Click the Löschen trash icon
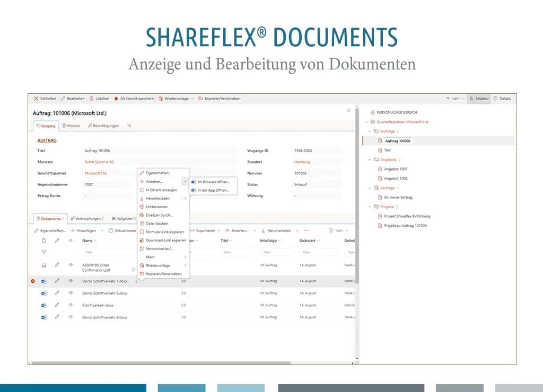The width and height of the screenshot is (543, 392). tap(91, 99)
